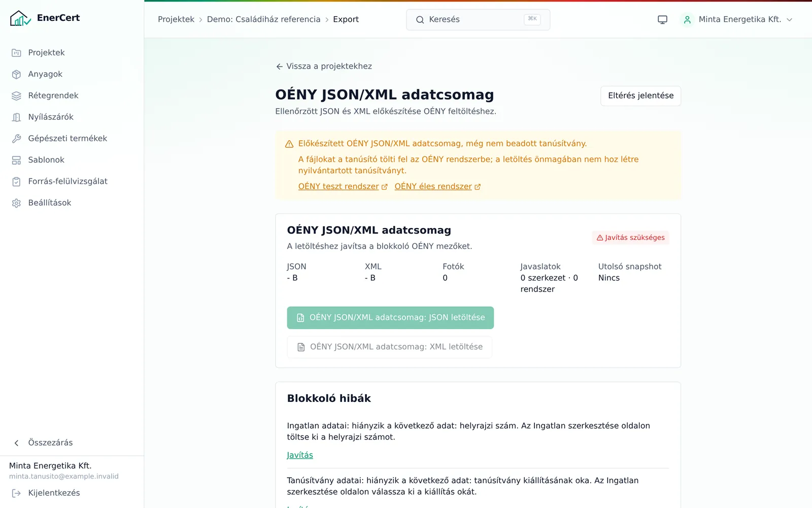This screenshot has width=812, height=508.
Task: Click the Utolsó snapshot label
Action: pos(630,267)
